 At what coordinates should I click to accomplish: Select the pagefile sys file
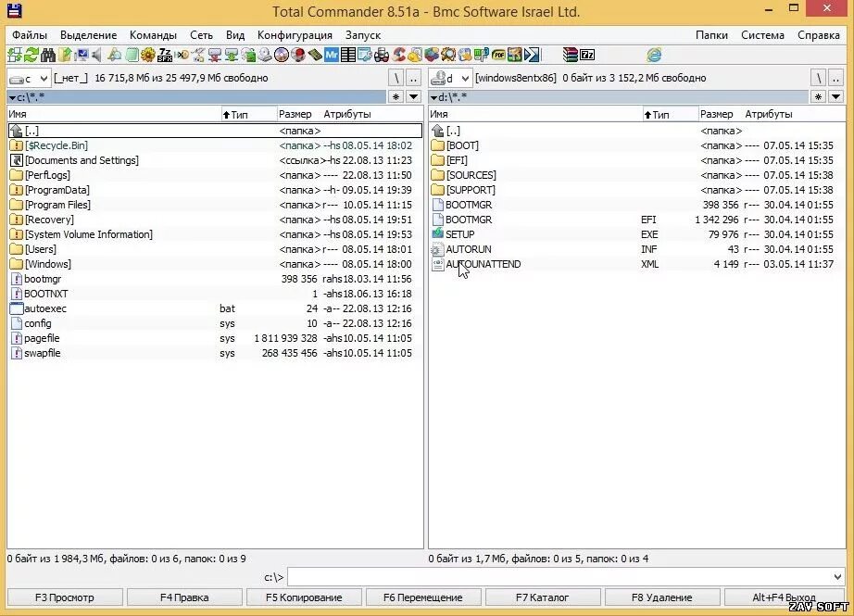tap(215, 338)
